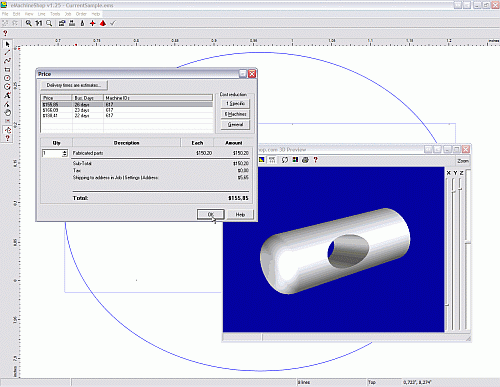
Task: Click the Qty input field
Action: (52, 153)
